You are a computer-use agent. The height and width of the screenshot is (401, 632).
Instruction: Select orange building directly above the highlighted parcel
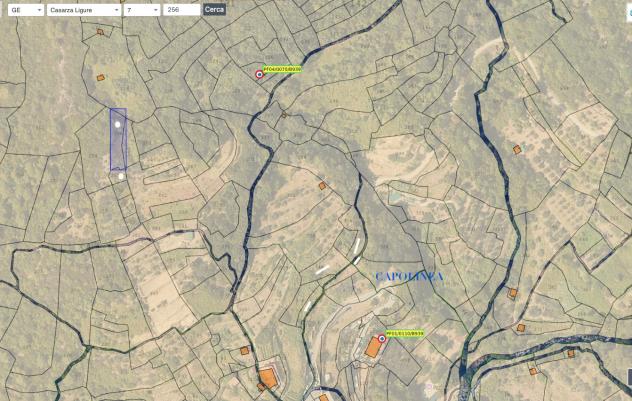pyautogui.click(x=101, y=77)
